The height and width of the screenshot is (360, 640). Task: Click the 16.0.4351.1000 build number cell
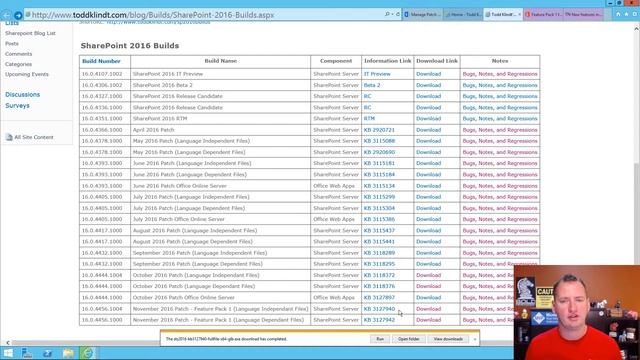pos(102,119)
